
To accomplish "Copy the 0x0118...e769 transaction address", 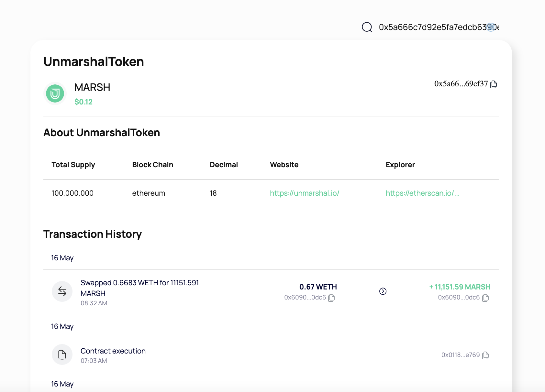I will click(x=485, y=355).
